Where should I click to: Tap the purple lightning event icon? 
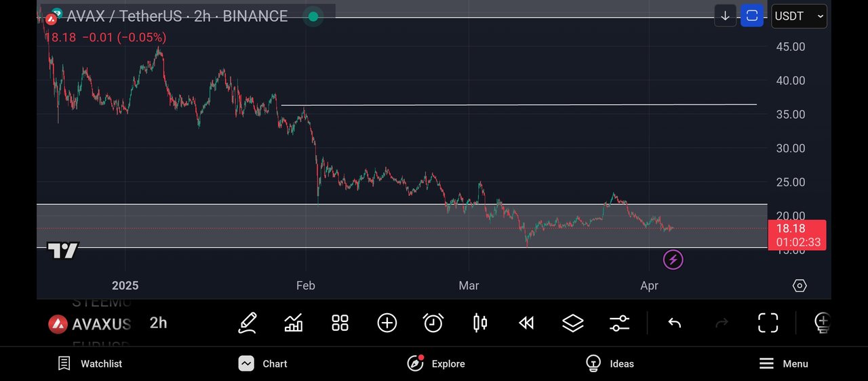point(673,260)
